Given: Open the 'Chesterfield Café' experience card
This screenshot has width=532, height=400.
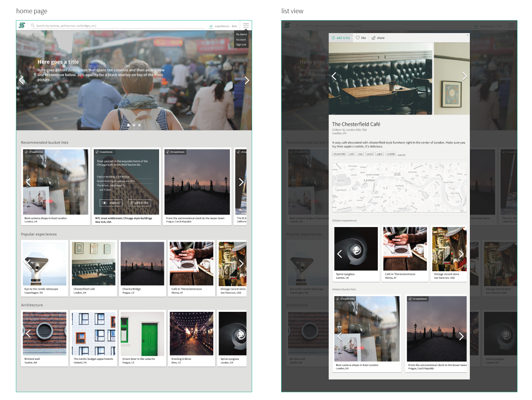Looking at the screenshot, I should pos(93,268).
